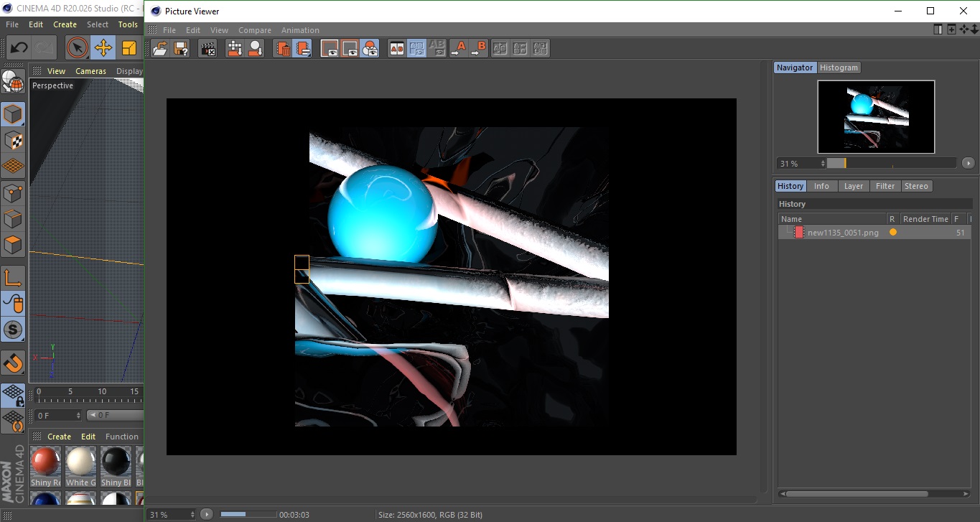This screenshot has width=980, height=522.
Task: Click the Viewport Solo S icon
Action: pyautogui.click(x=13, y=330)
